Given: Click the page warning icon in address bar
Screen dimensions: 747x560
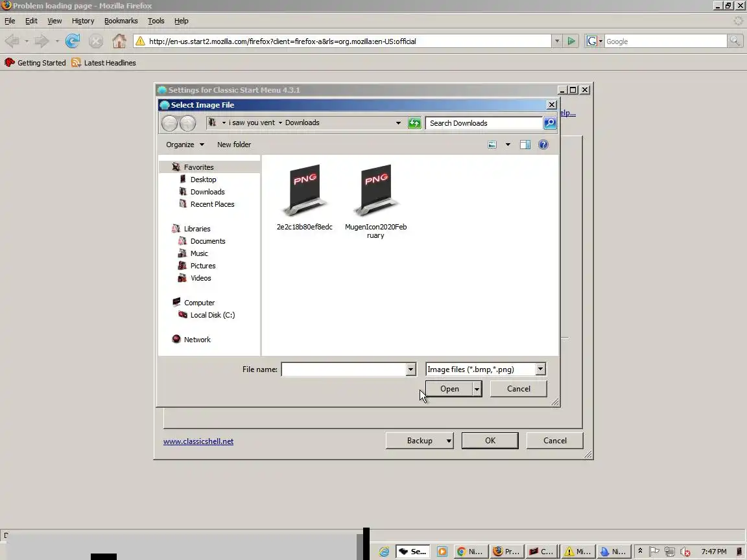Looking at the screenshot, I should (140, 41).
